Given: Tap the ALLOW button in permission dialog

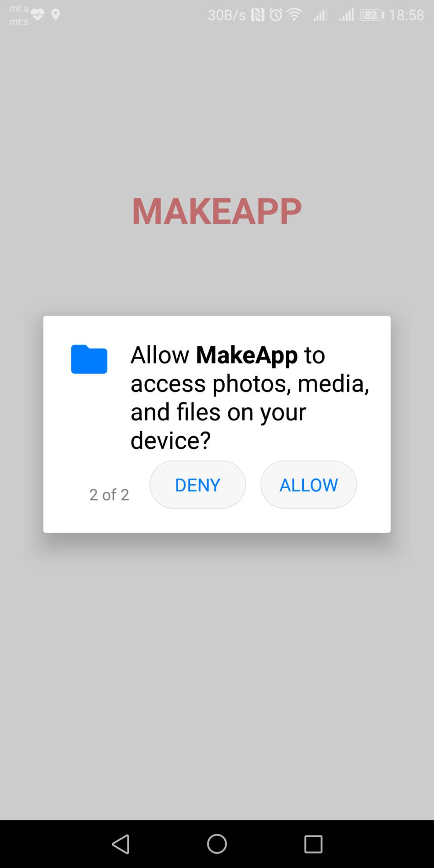Looking at the screenshot, I should (308, 485).
